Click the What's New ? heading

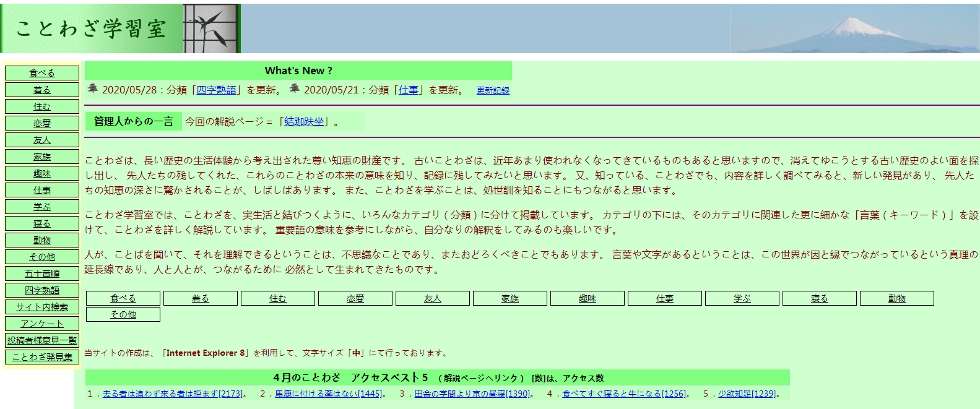298,71
